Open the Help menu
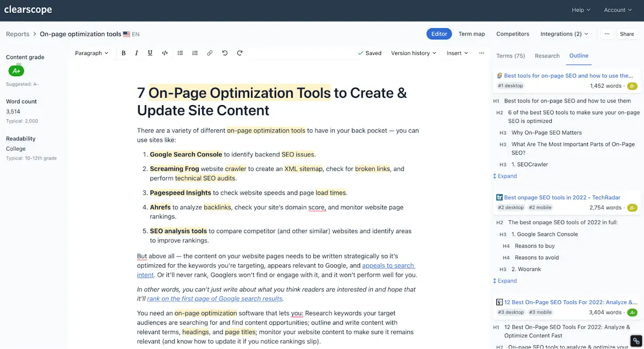The width and height of the screenshot is (644, 349). (581, 10)
